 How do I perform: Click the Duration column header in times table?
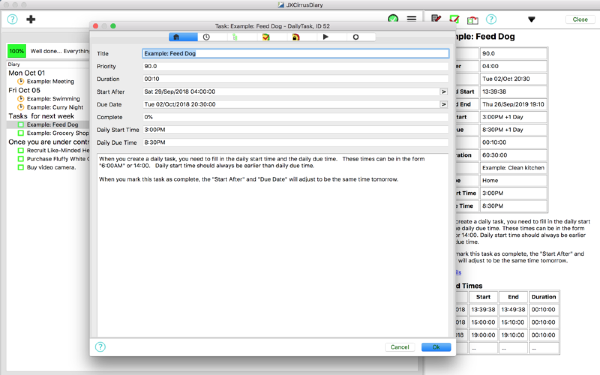544,297
